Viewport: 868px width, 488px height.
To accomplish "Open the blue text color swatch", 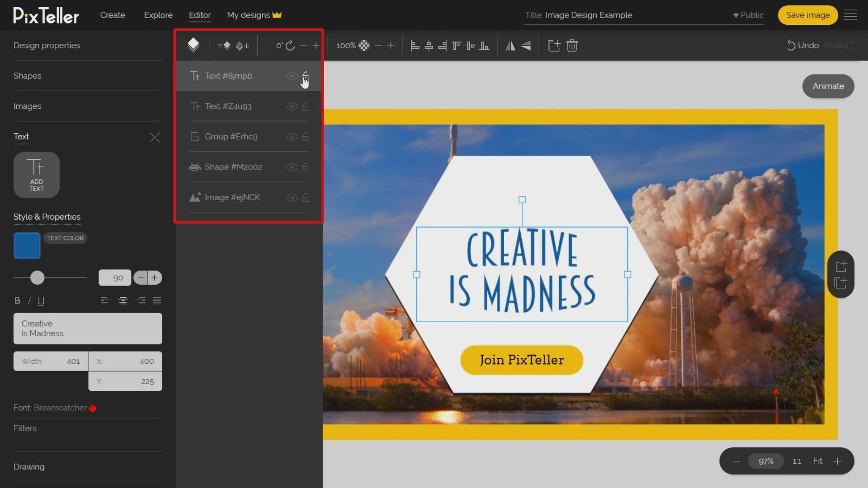I will 27,245.
